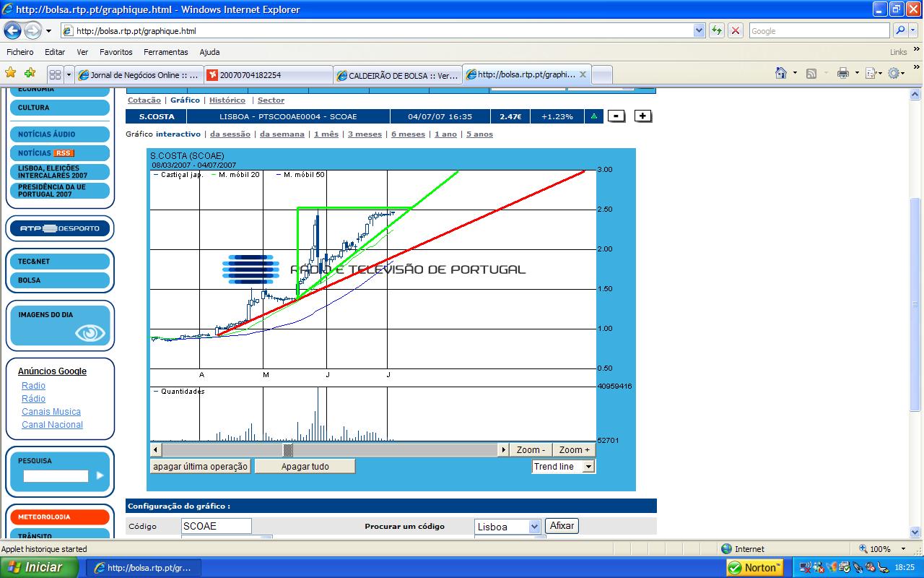
Task: Click the chart horizontal scrollbar thumb
Action: point(288,450)
